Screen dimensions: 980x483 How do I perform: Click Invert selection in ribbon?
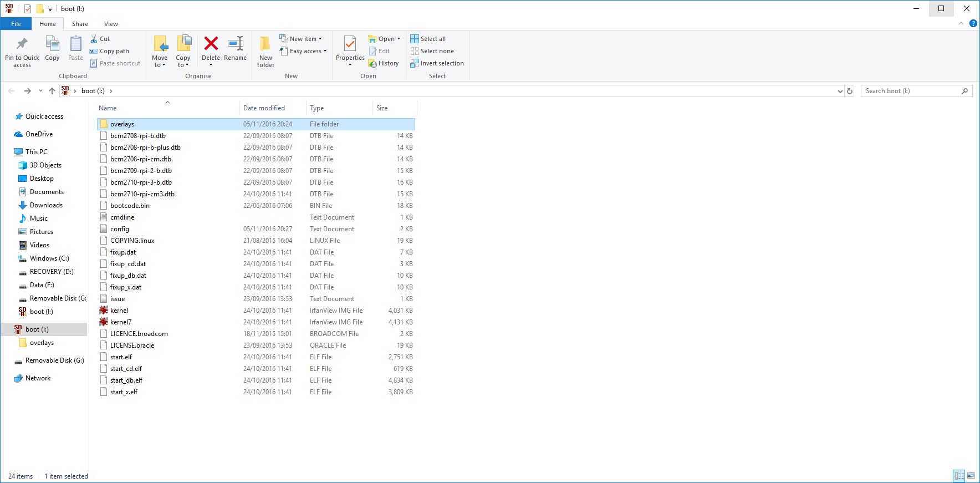coord(437,63)
